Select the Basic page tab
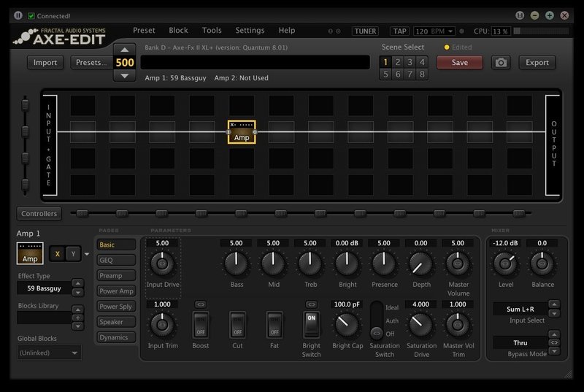Viewport: 584px width, 392px height. pos(116,245)
